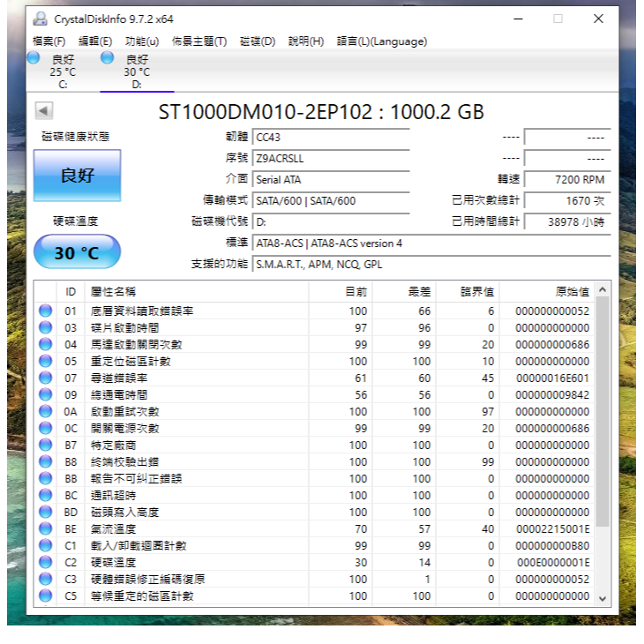This screenshot has width=644, height=644.
Task: Click status orb for attribute C2
Action: pyautogui.click(x=46, y=562)
